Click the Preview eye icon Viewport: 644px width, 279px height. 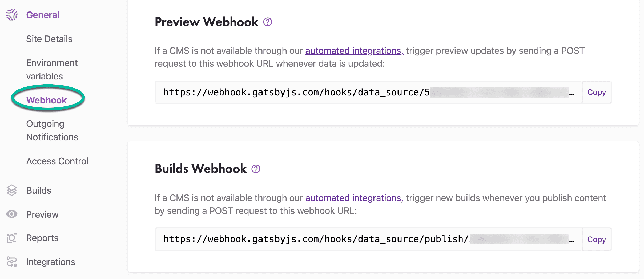tap(12, 214)
